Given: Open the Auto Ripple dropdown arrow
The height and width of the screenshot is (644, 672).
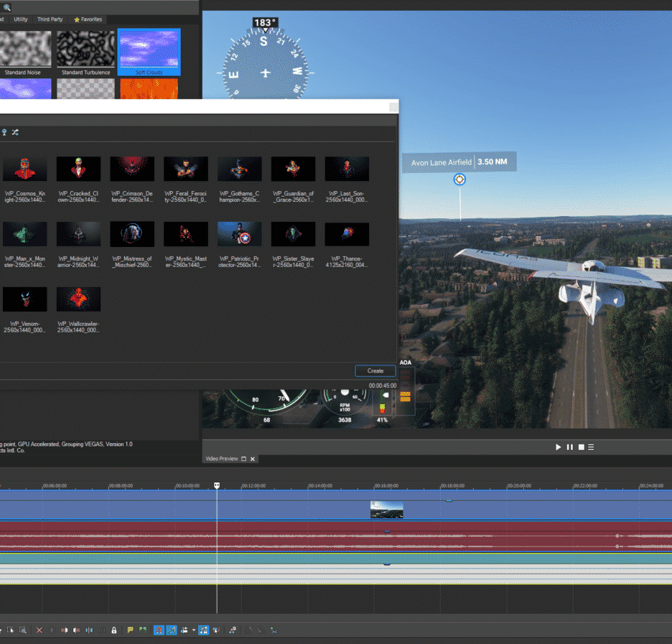Looking at the screenshot, I should [x=194, y=630].
